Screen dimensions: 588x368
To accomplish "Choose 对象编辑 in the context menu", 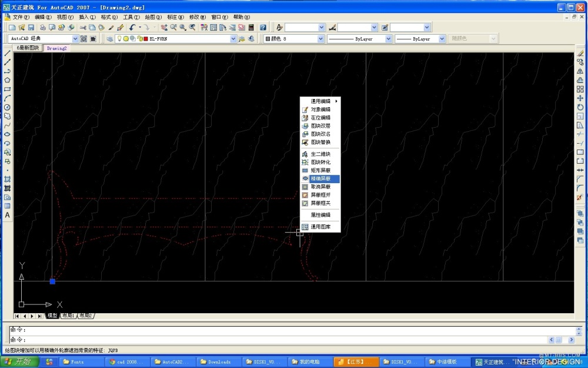I will (320, 110).
